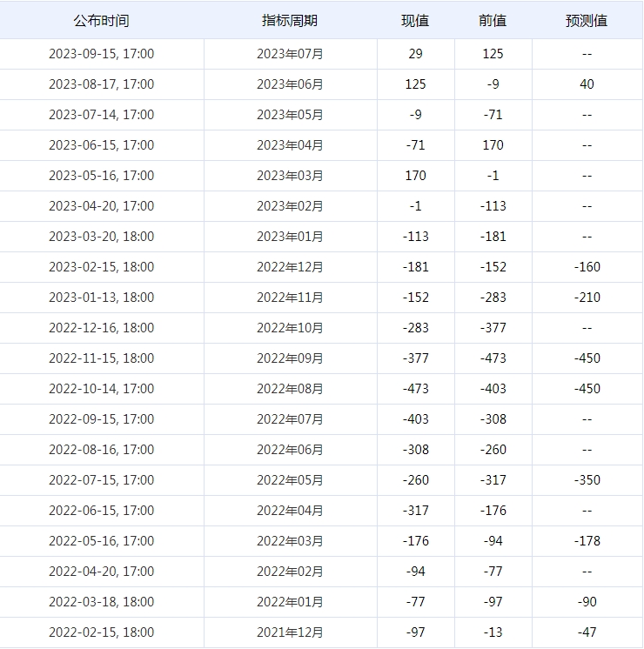The image size is (644, 649).
Task: Select the 前值 column header
Action: point(493,21)
